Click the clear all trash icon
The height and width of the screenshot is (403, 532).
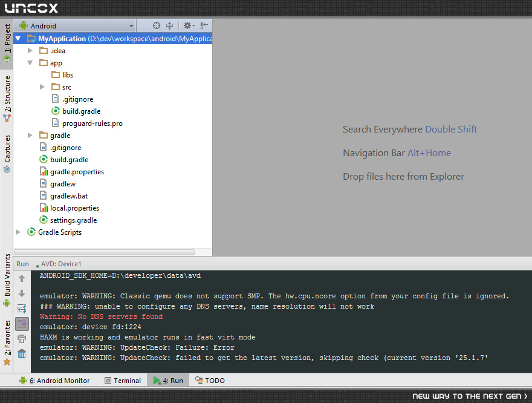22,354
